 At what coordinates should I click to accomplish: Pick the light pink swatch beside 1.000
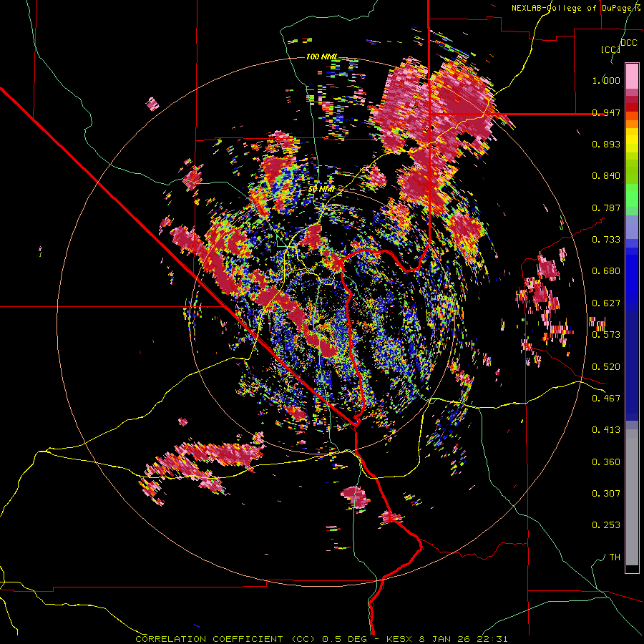point(632,77)
